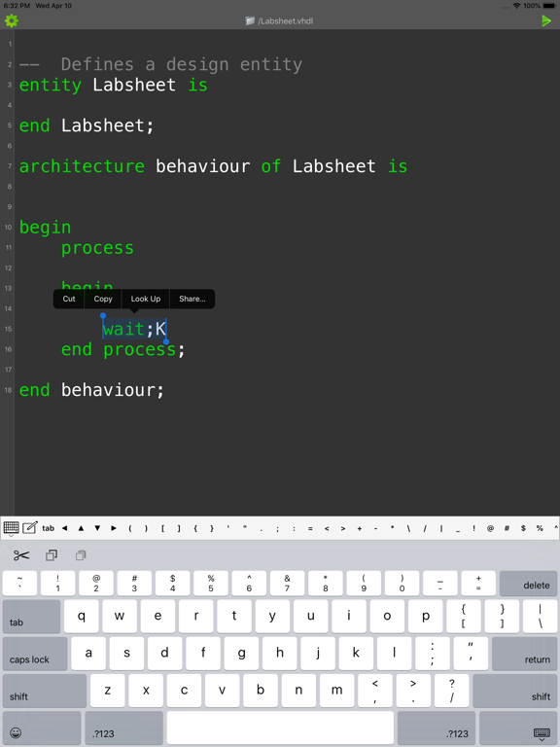Tap the 'end process;' line
The height and width of the screenshot is (747, 560).
[x=122, y=350]
